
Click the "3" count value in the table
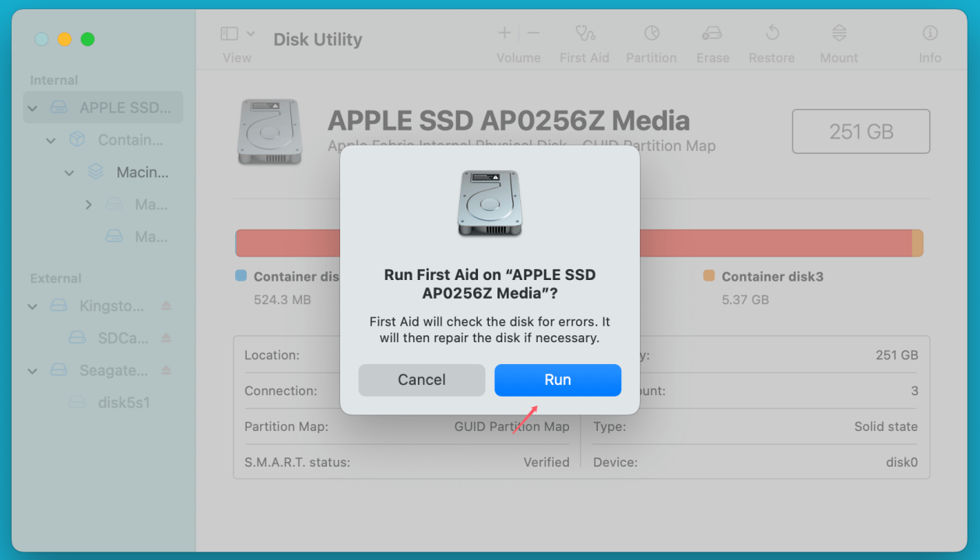(915, 391)
